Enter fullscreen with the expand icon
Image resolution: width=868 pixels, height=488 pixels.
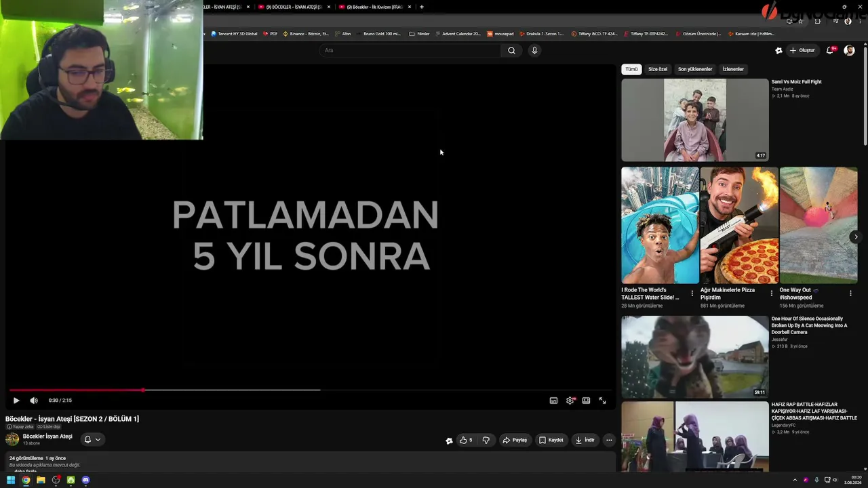coord(602,401)
